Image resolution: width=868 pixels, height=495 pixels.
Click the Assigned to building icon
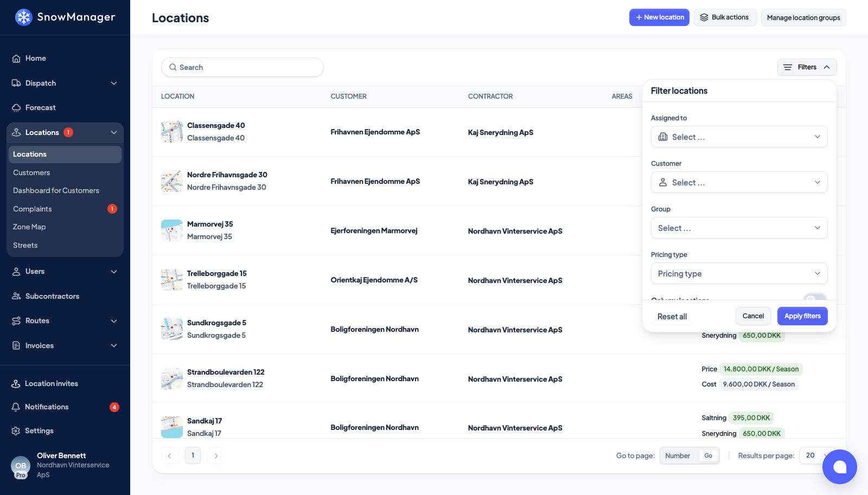[x=663, y=137]
